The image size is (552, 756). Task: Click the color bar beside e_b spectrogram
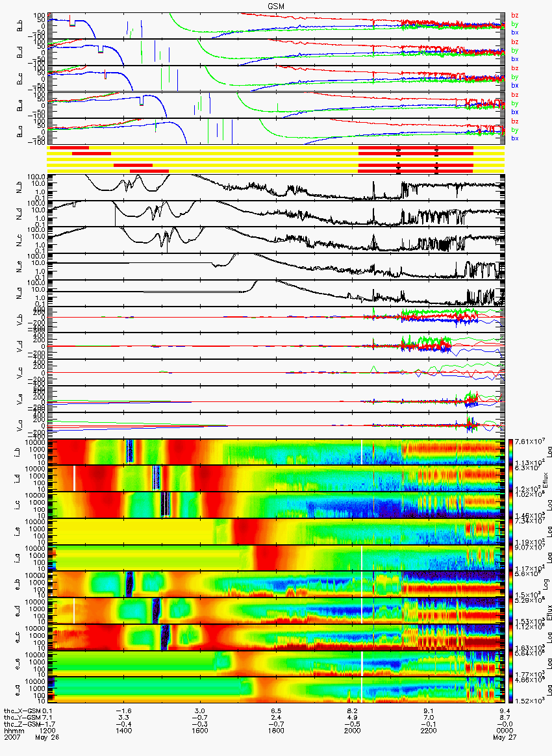512,585
